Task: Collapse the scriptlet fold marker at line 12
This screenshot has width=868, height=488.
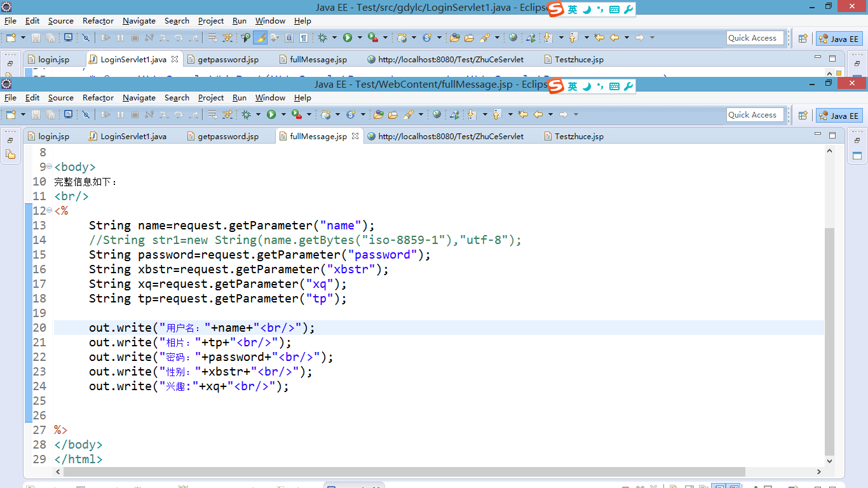Action: 50,211
